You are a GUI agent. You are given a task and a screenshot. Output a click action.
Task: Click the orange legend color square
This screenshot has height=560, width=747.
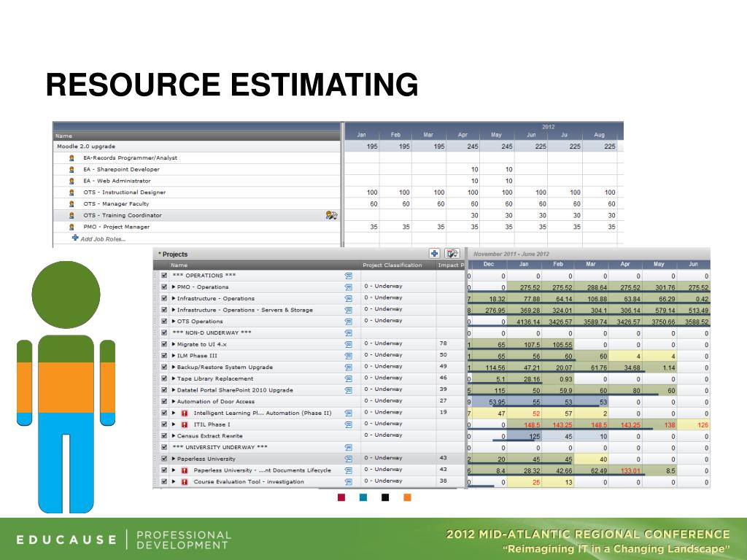[407, 497]
